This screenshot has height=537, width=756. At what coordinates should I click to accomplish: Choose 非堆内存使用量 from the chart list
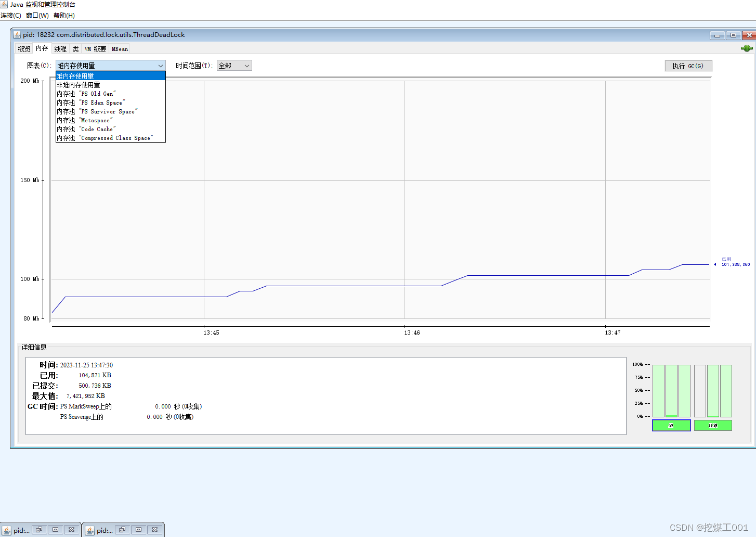point(111,85)
